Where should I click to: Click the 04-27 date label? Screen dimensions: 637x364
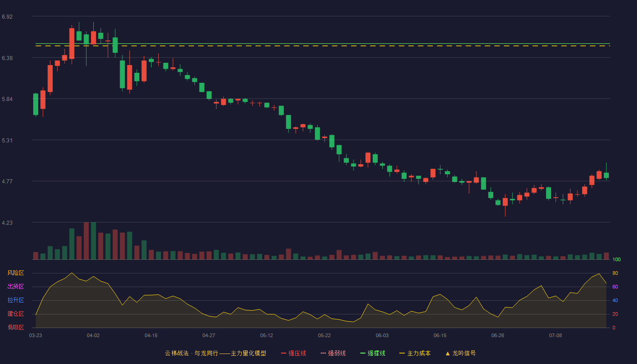(x=209, y=335)
